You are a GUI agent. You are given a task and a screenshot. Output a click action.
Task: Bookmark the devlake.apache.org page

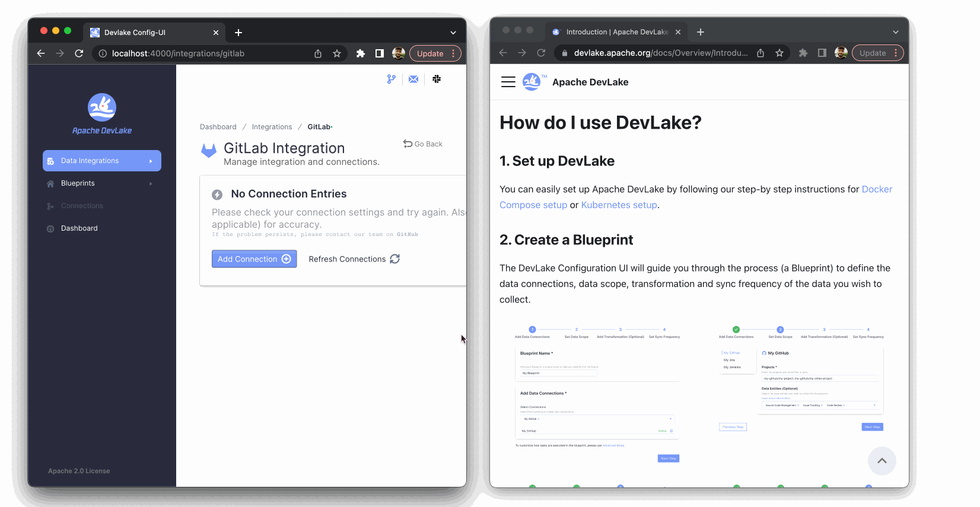[x=779, y=53]
